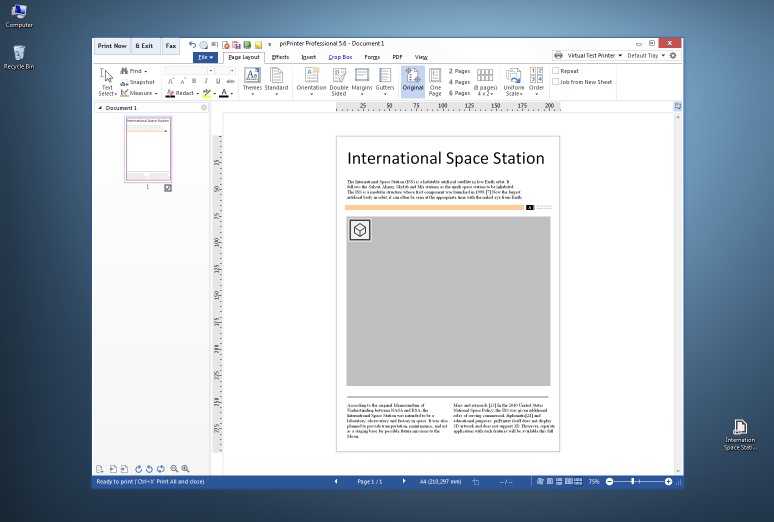Select the page 1 thumbnail
Viewport: 774px width, 522px height.
click(148, 149)
